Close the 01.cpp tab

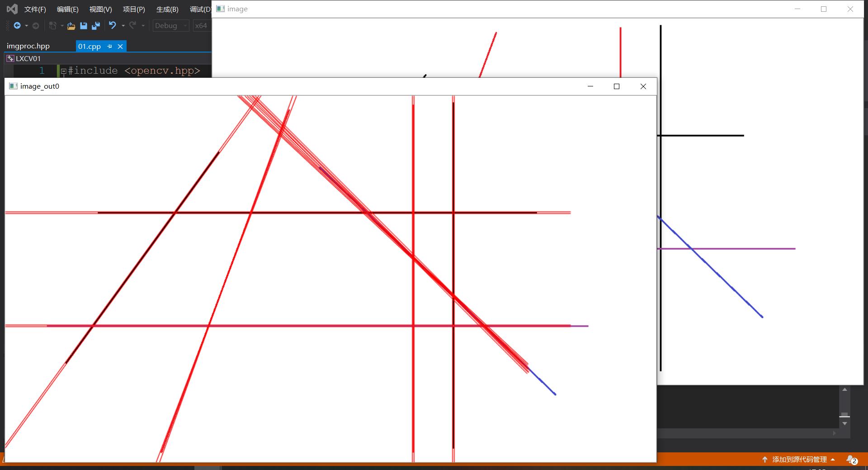pyautogui.click(x=120, y=46)
